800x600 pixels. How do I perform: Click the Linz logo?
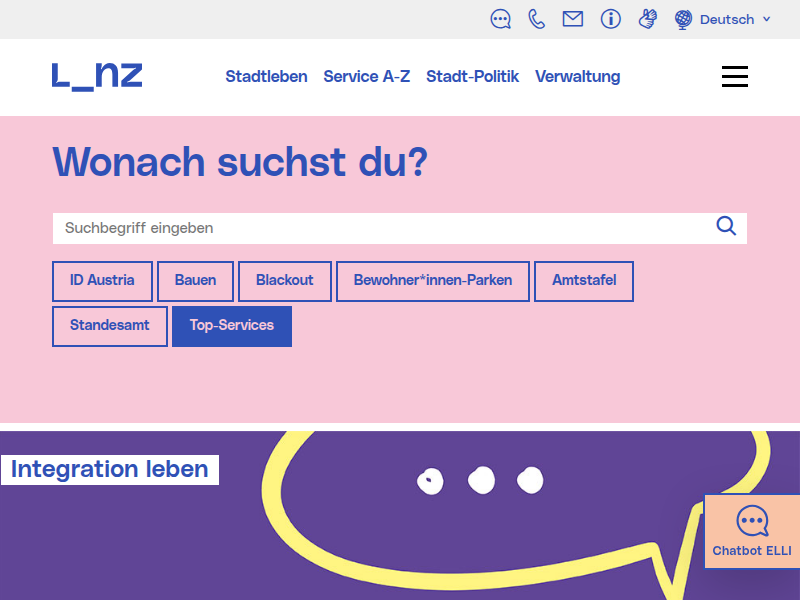pyautogui.click(x=97, y=76)
